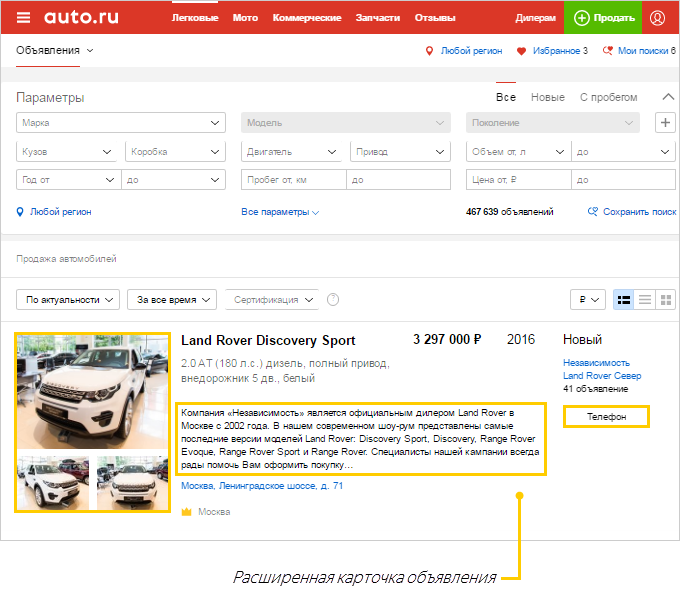Open the Мото menu item
Screen dimensions: 680x597
[245, 18]
